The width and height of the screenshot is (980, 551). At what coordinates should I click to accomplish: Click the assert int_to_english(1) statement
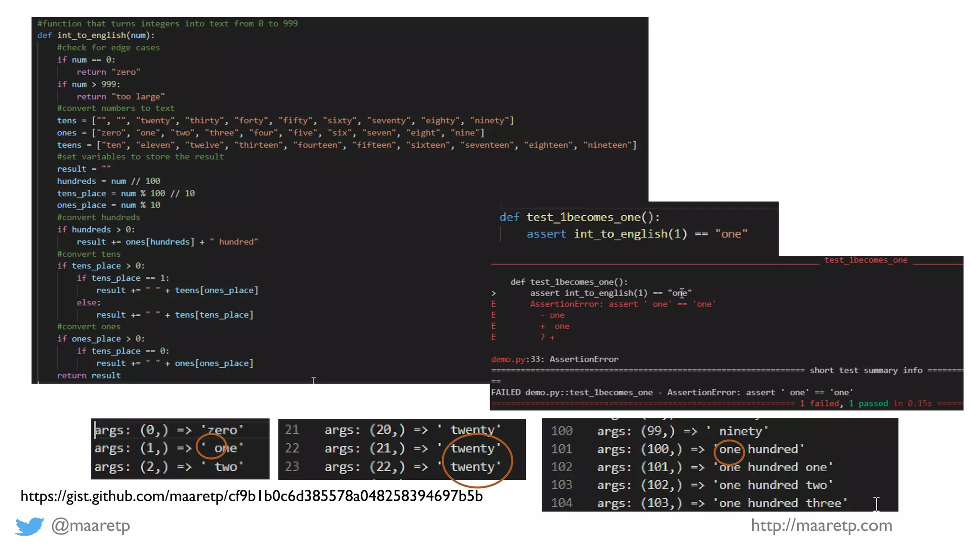pos(636,234)
